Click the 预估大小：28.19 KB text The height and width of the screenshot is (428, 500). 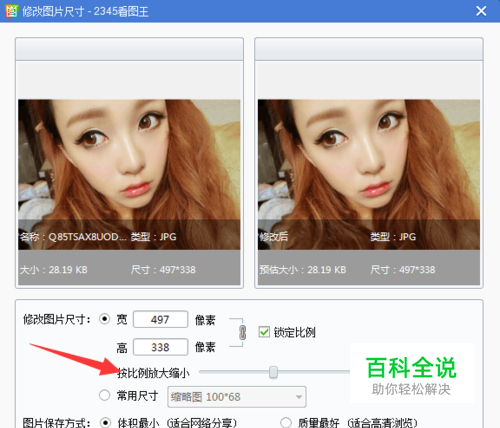coord(303,269)
